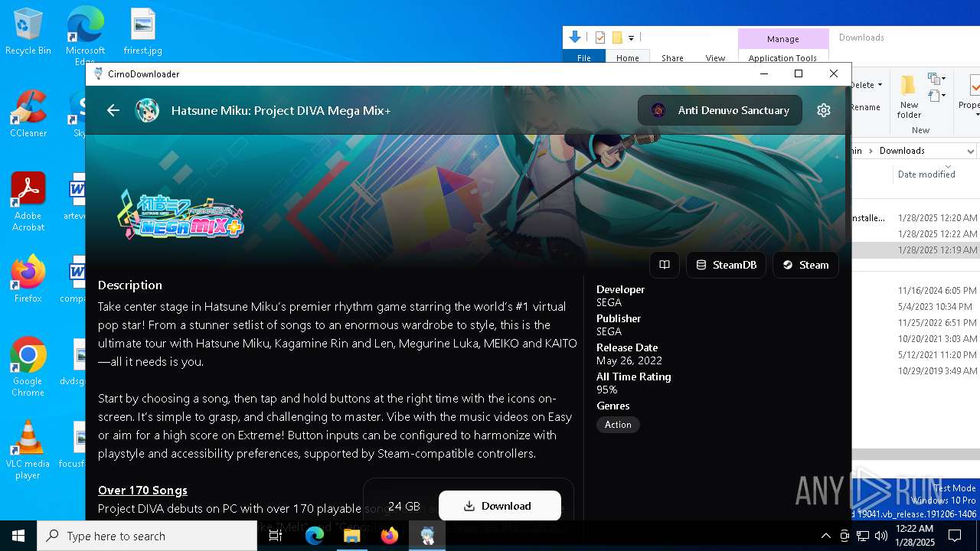
Task: Open the SteamDB page link
Action: coord(726,265)
